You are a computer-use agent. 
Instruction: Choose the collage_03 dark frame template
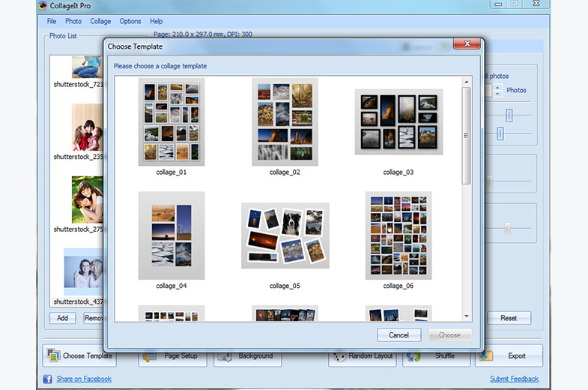pos(398,121)
